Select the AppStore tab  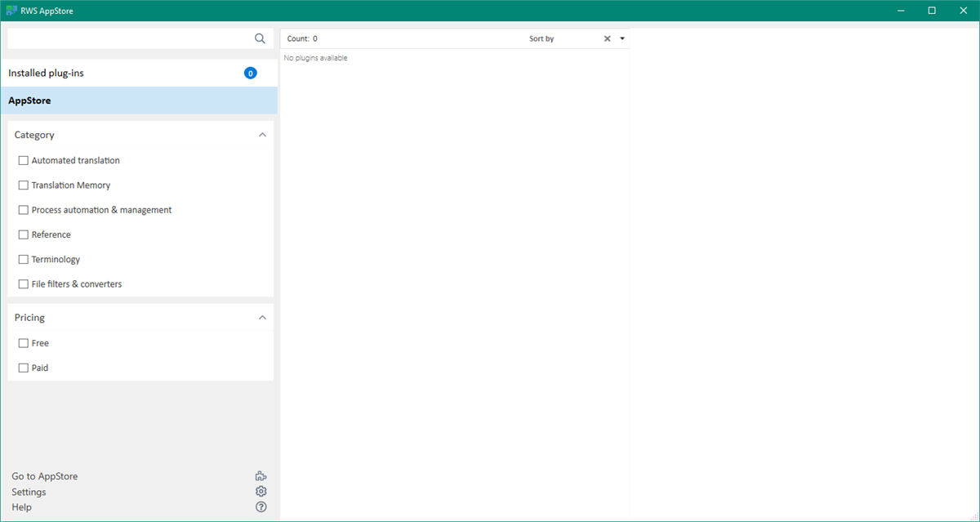pyautogui.click(x=139, y=100)
